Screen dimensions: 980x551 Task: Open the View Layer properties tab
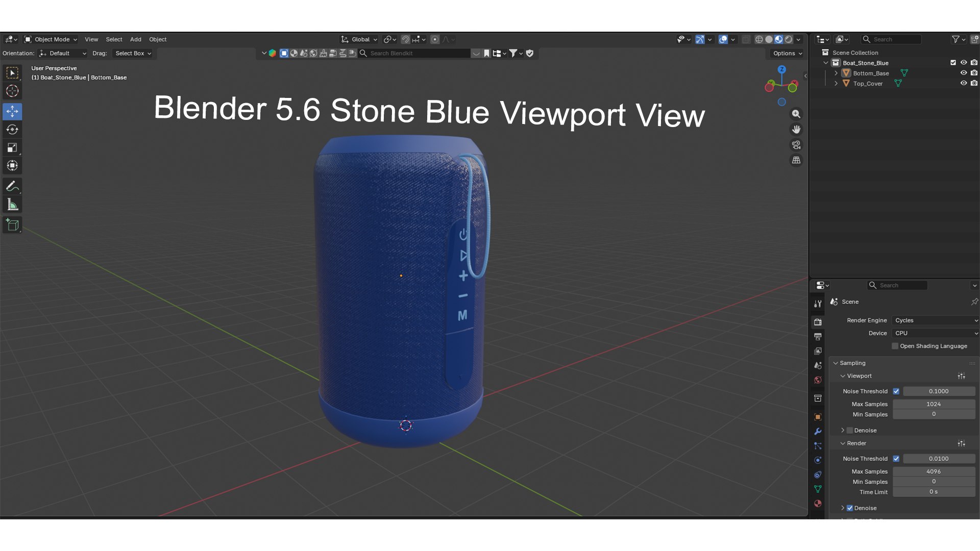[818, 351]
